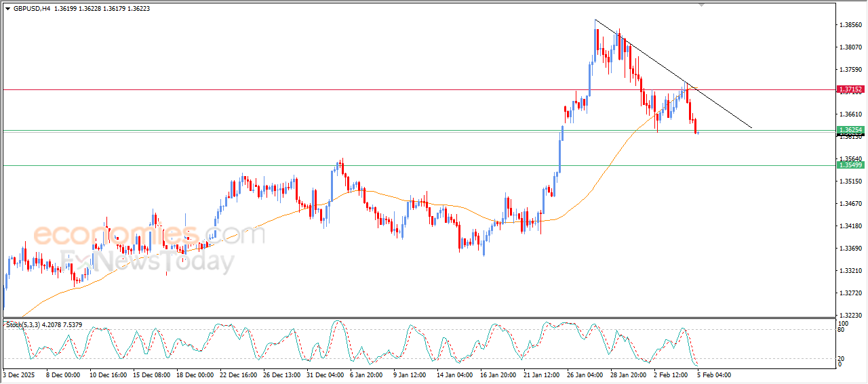Click the 1.34670 price axis label
This screenshot has width=868, height=384.
(851, 204)
